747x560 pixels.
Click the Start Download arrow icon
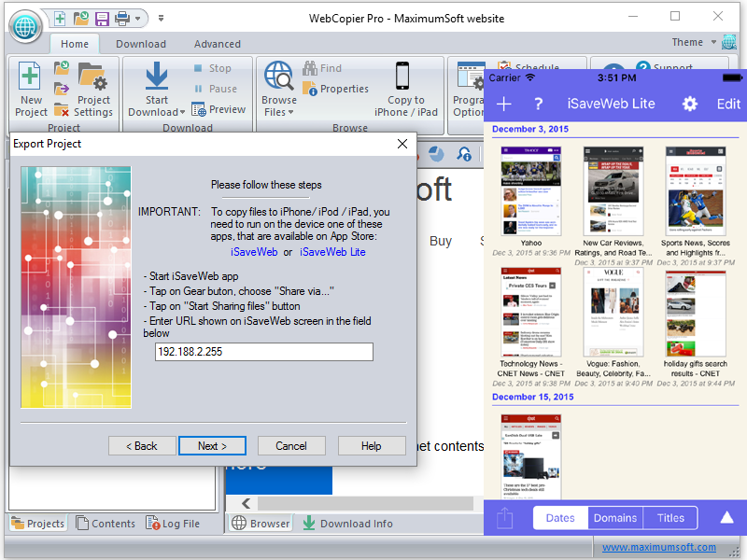pos(156,77)
